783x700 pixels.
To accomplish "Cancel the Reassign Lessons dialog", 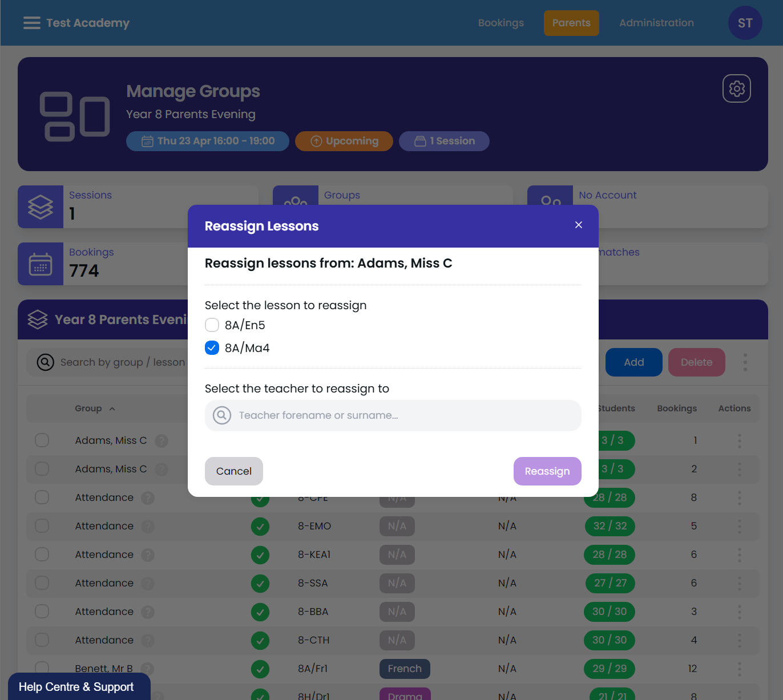I will pyautogui.click(x=233, y=471).
